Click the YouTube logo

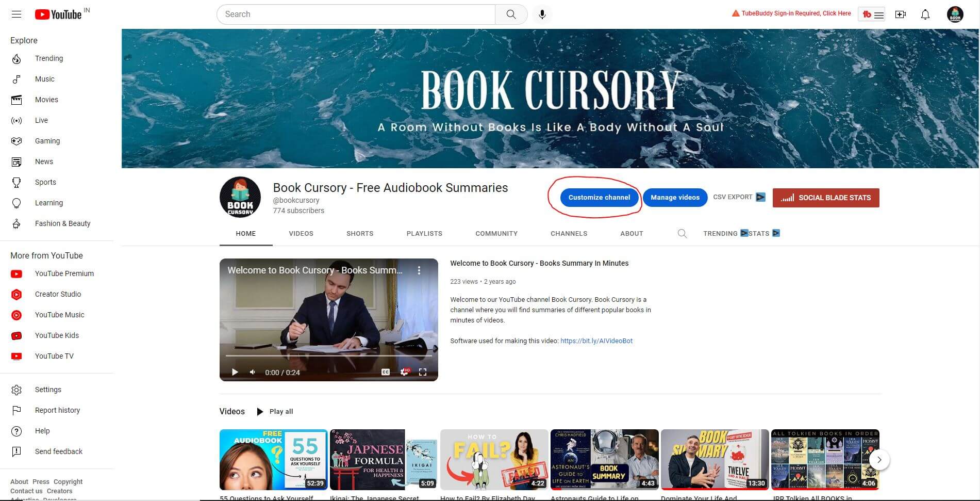[x=58, y=14]
